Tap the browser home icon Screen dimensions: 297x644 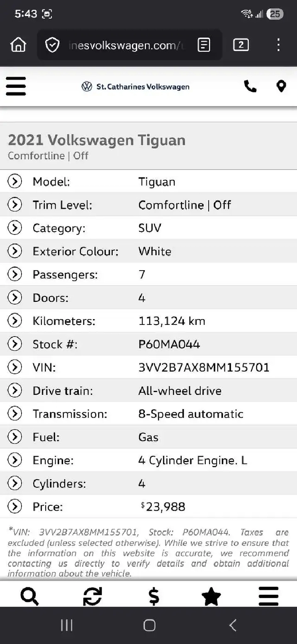coord(18,45)
